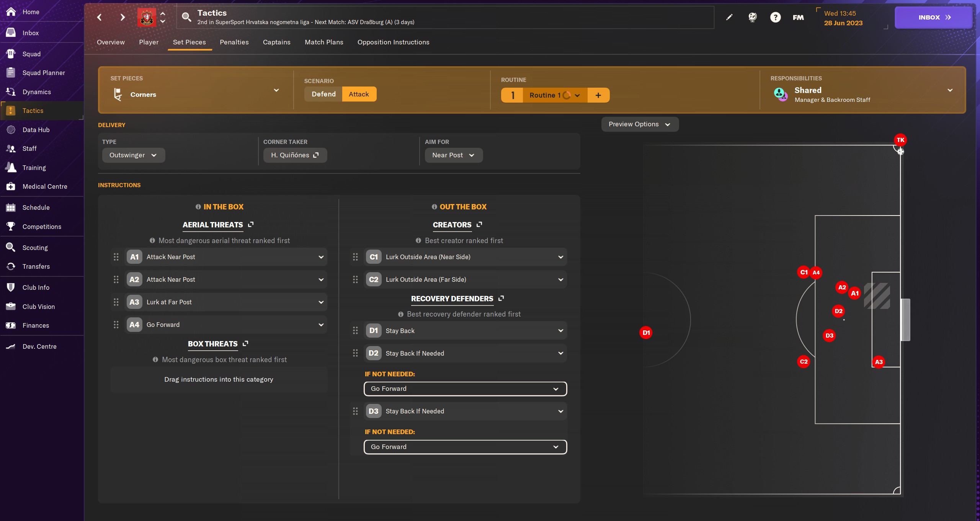The image size is (980, 521).
Task: Switch scenario to Defend
Action: tap(323, 94)
